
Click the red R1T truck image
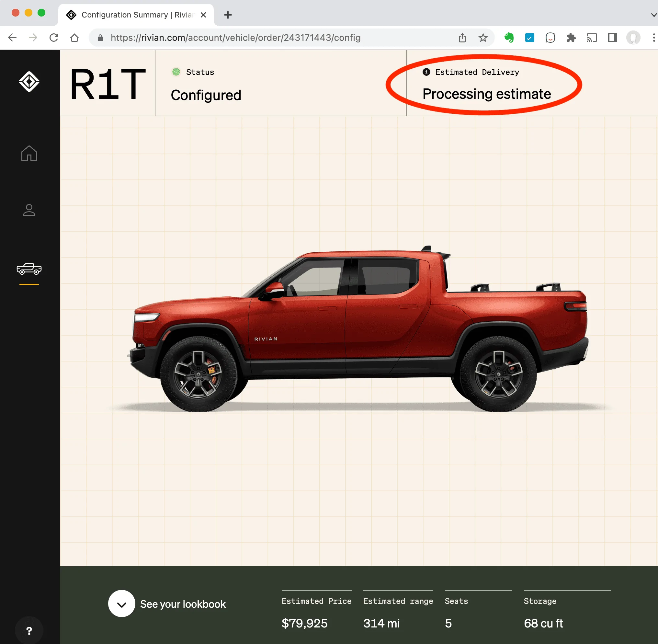pyautogui.click(x=358, y=328)
